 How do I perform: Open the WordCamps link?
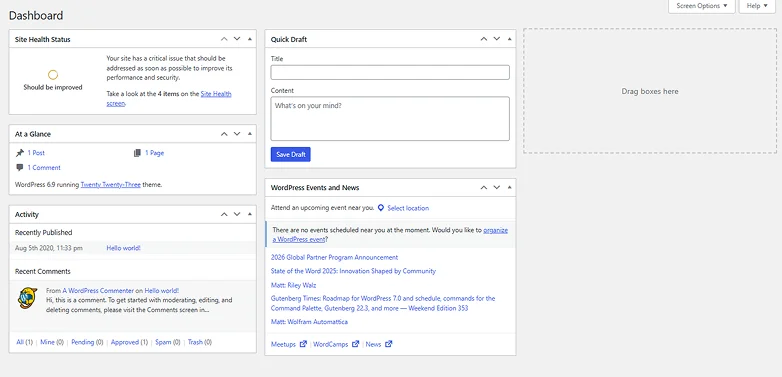[331, 344]
